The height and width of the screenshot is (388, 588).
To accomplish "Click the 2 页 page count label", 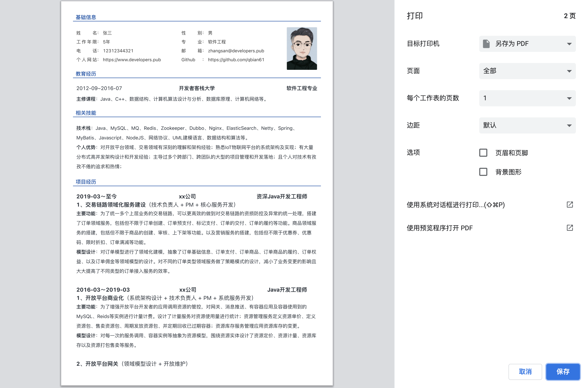I will tap(570, 16).
